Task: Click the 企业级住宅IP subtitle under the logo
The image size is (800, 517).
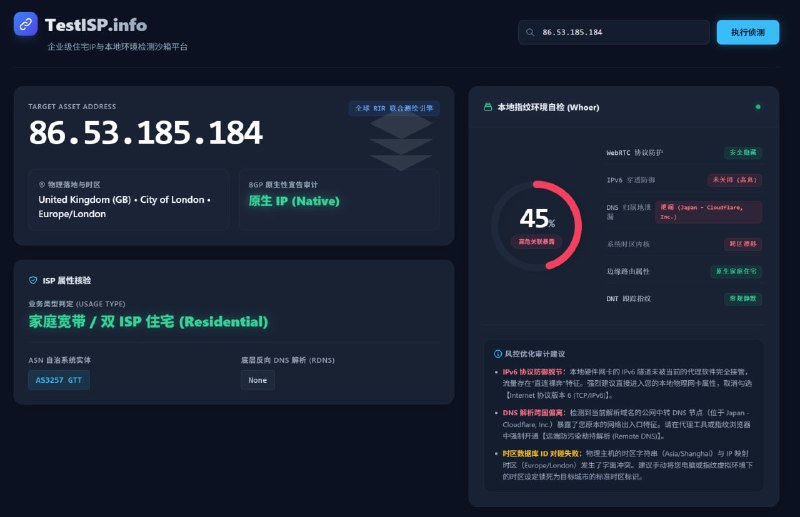Action: tap(117, 46)
